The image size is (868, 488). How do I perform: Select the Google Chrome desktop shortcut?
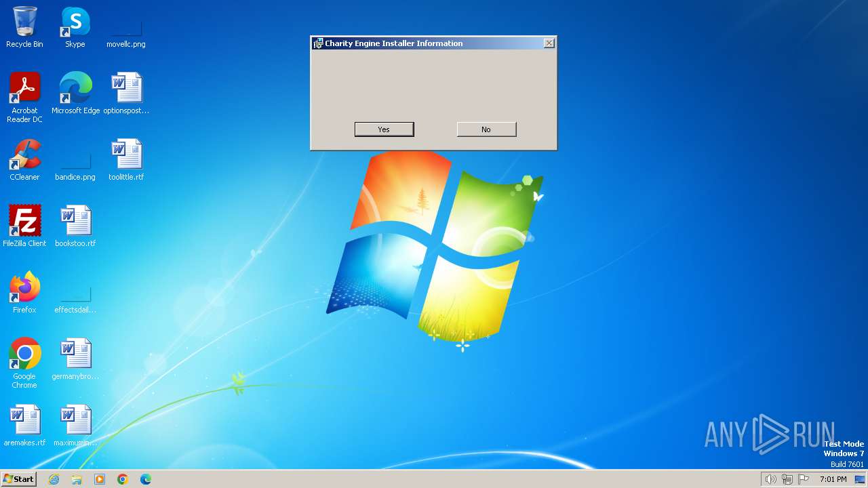tap(24, 363)
